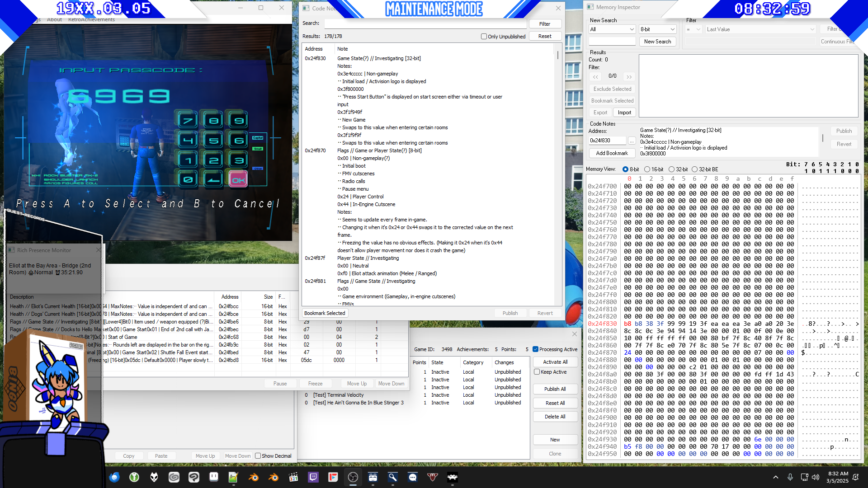Sort achievements by the Points column
Viewport: 868px width, 488px height.
419,362
